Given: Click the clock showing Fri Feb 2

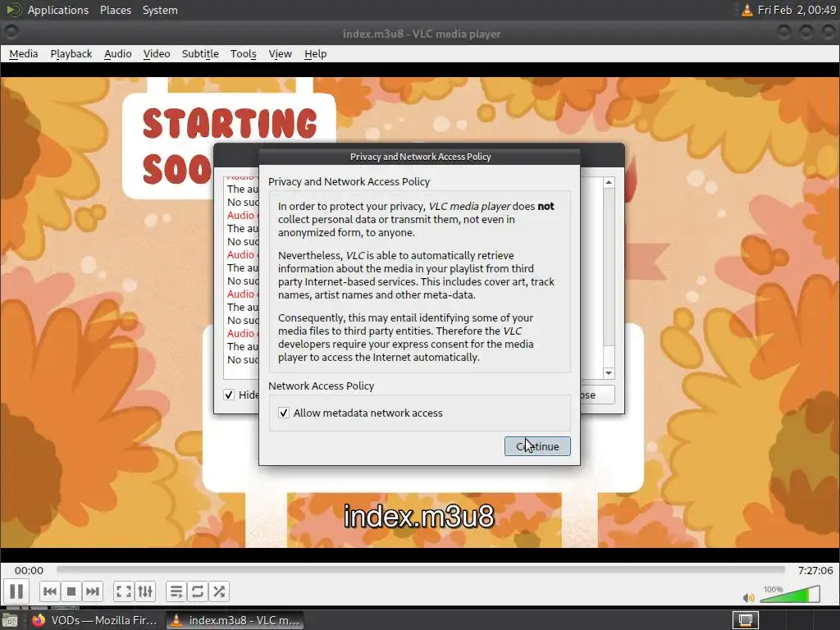Looking at the screenshot, I should pos(797,10).
